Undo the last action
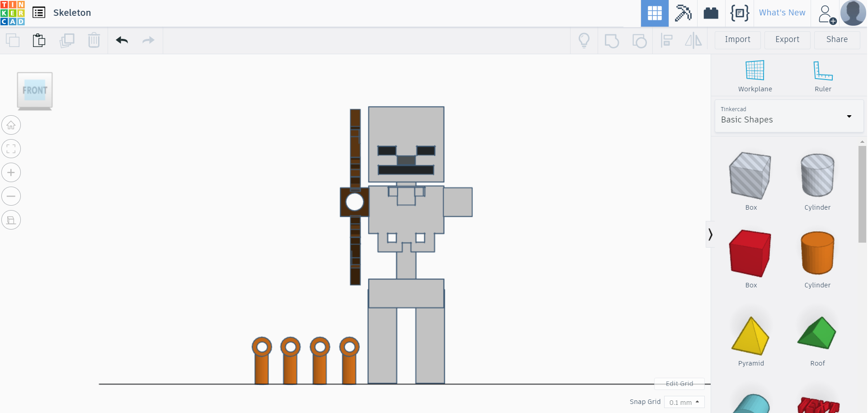Image resolution: width=868 pixels, height=413 pixels. click(x=121, y=40)
